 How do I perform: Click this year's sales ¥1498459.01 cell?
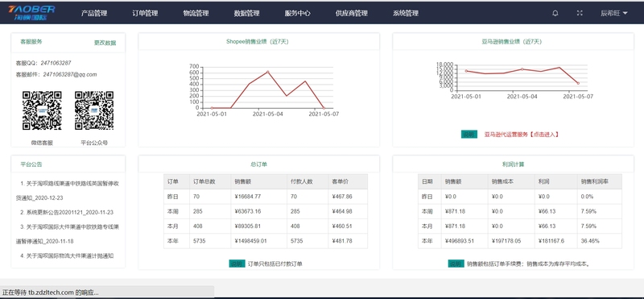(x=259, y=241)
